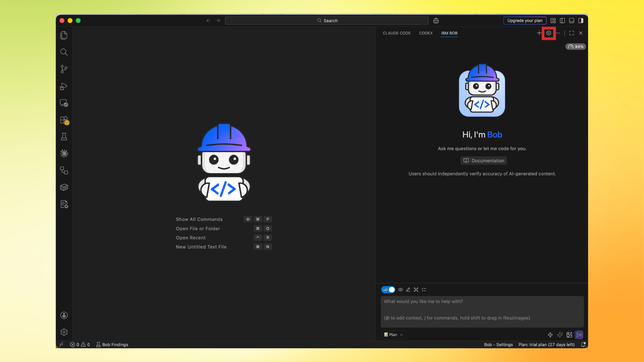The width and height of the screenshot is (644, 362).
Task: Click the Documentation button
Action: point(483,161)
